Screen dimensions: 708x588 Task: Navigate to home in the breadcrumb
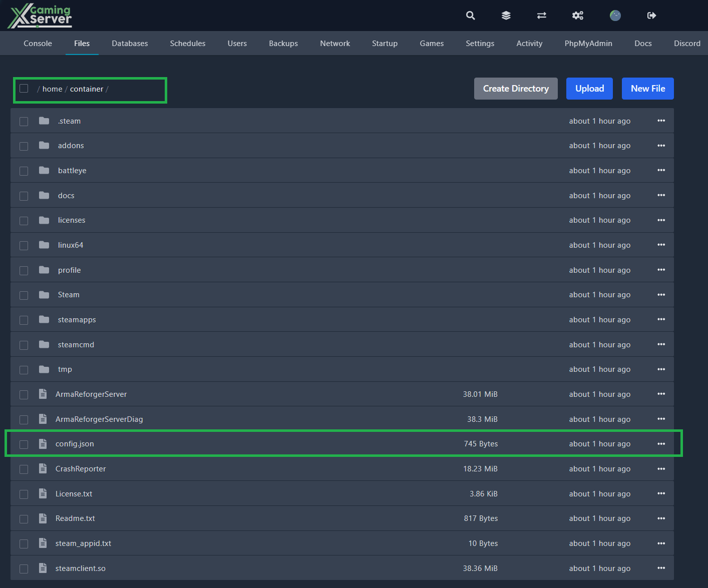coord(52,89)
